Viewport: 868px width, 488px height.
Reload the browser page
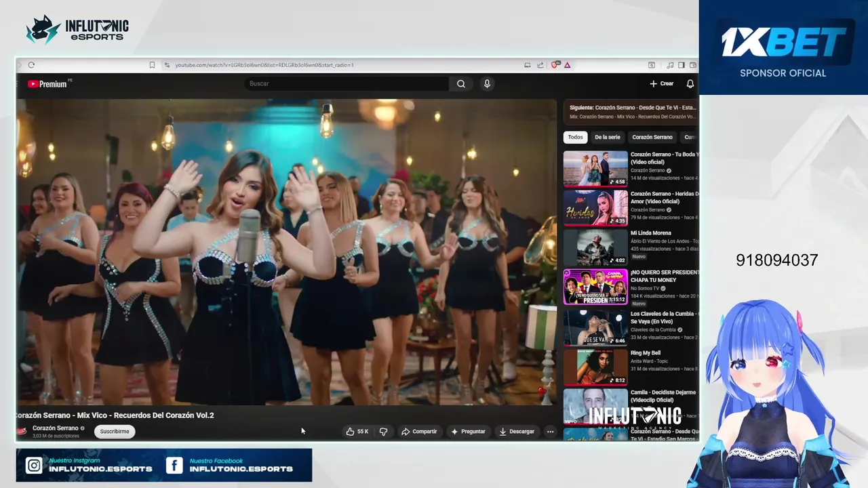pos(31,65)
